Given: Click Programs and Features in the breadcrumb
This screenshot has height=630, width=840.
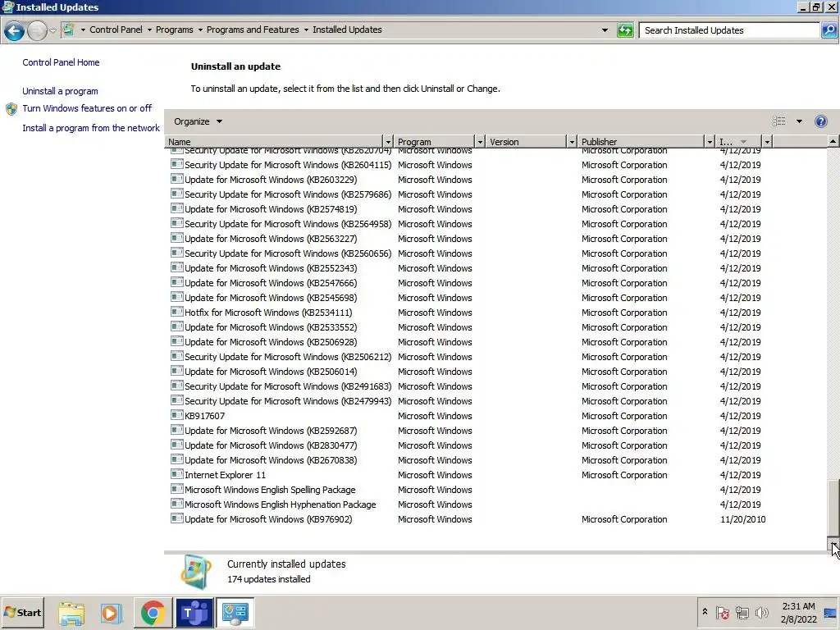Looking at the screenshot, I should pyautogui.click(x=253, y=30).
